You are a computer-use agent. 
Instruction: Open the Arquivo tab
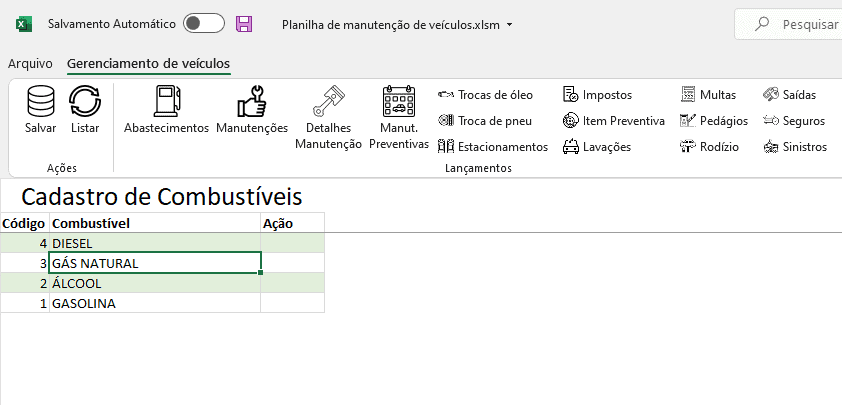[x=30, y=64]
